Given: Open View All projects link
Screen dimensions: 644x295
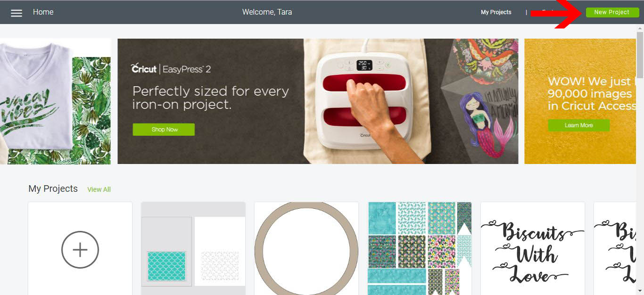Looking at the screenshot, I should [x=99, y=189].
